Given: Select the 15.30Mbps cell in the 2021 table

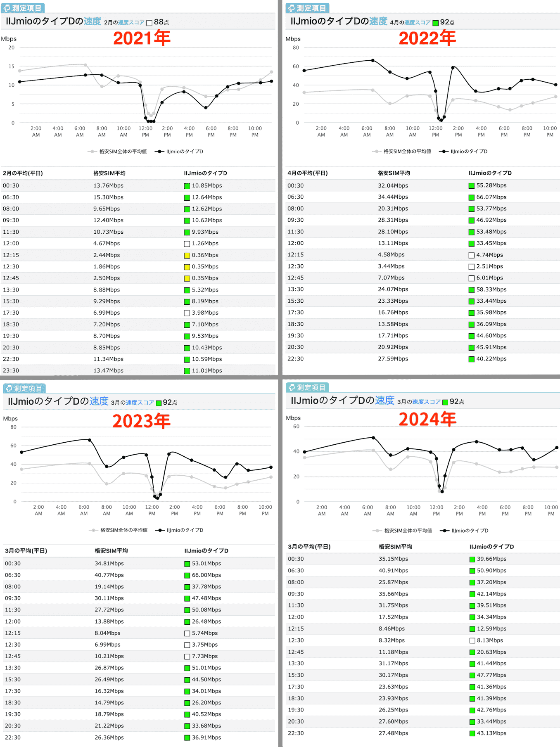Looking at the screenshot, I should [x=108, y=197].
